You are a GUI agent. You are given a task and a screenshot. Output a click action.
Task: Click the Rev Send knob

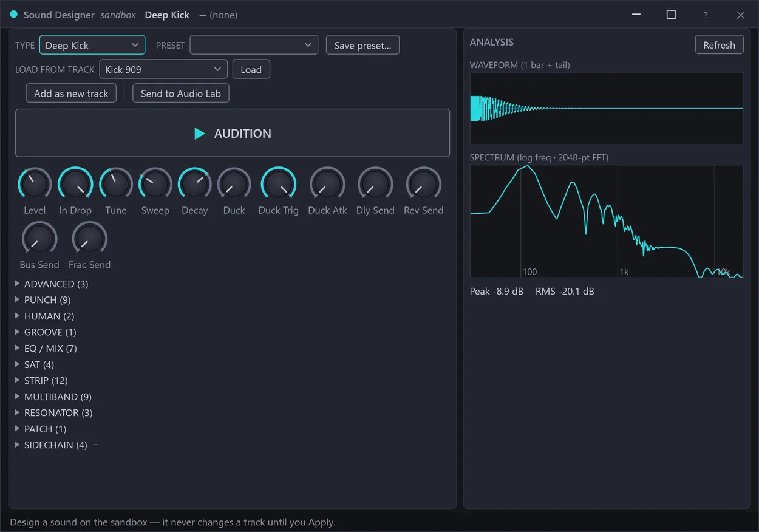click(x=424, y=184)
